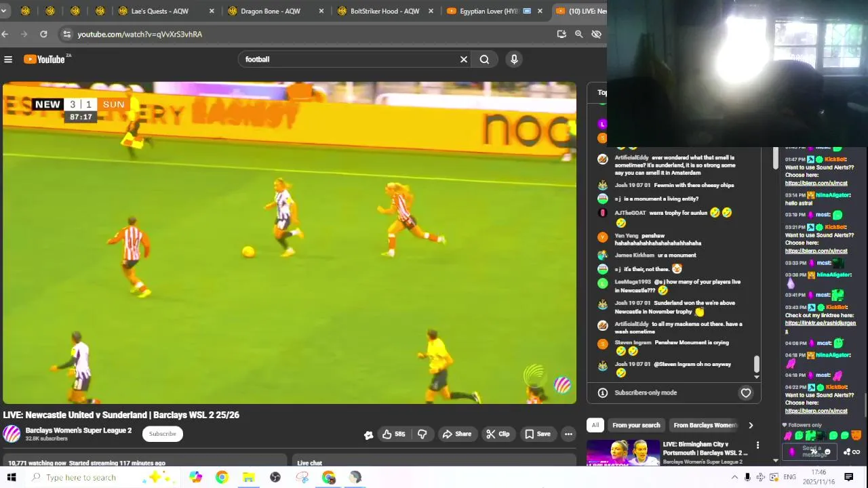Open site information icon in address bar
This screenshot has width=868, height=488.
tap(66, 34)
